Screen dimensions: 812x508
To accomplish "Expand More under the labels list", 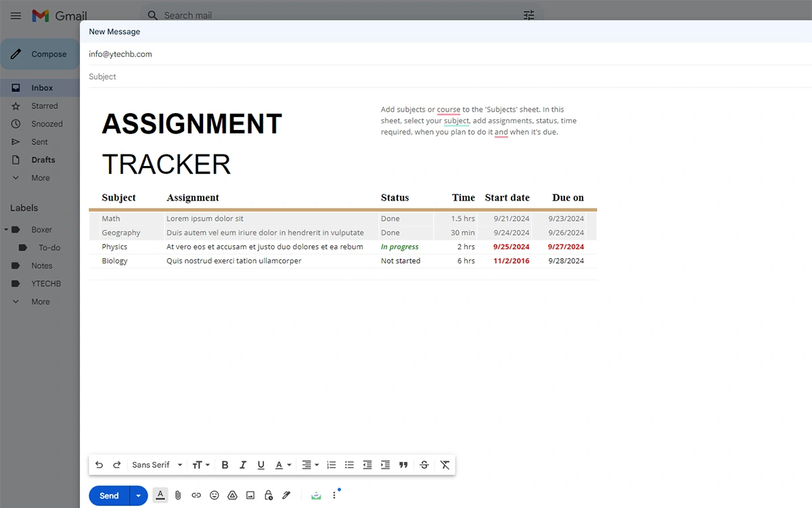I will 40,302.
